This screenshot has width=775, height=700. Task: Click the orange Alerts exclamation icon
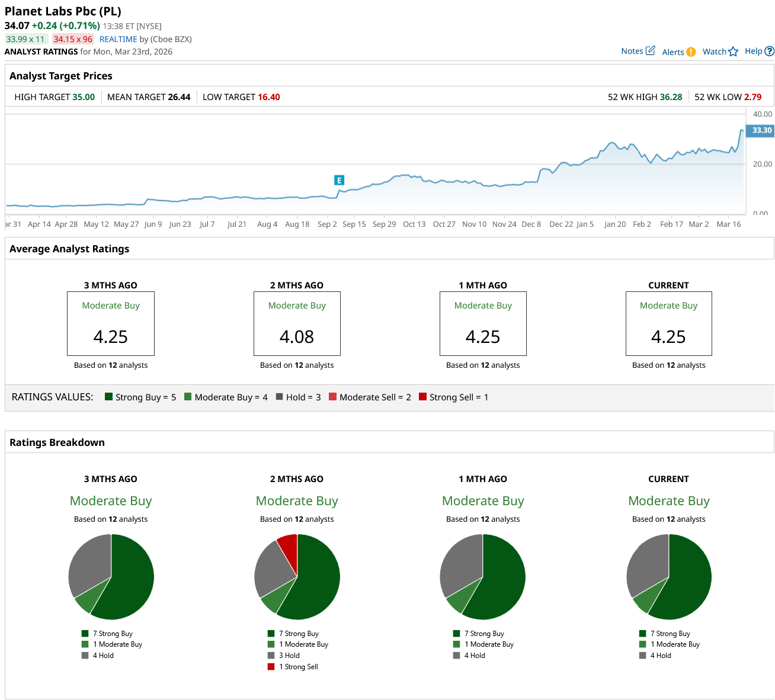(x=691, y=52)
